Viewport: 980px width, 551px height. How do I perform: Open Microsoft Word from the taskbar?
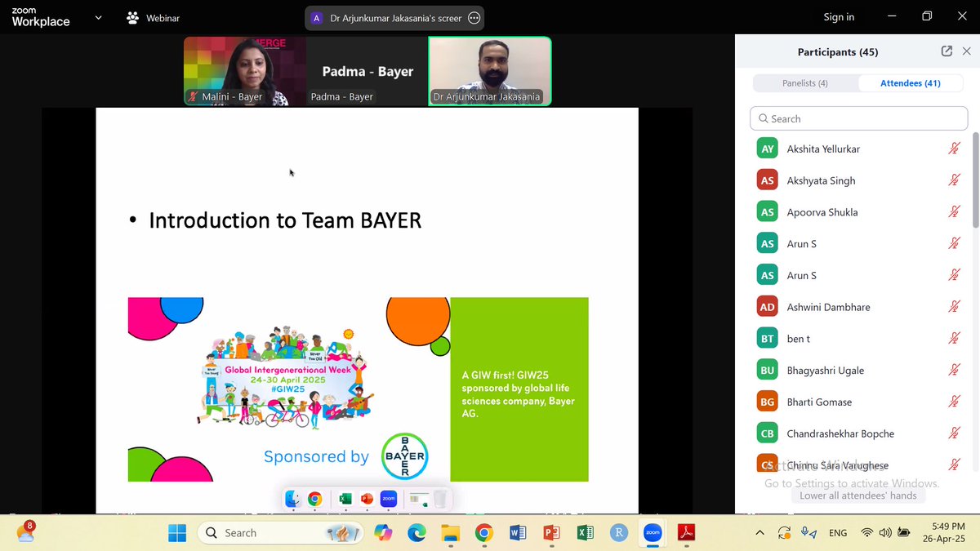[518, 533]
